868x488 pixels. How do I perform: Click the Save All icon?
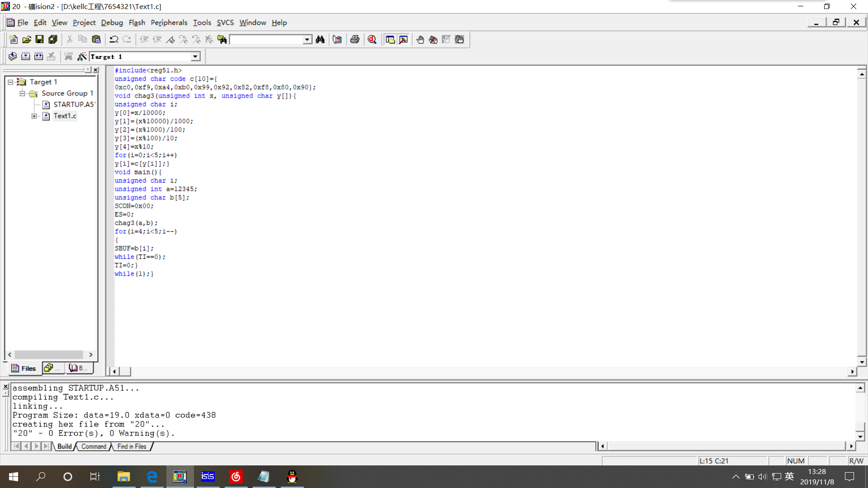click(x=53, y=40)
